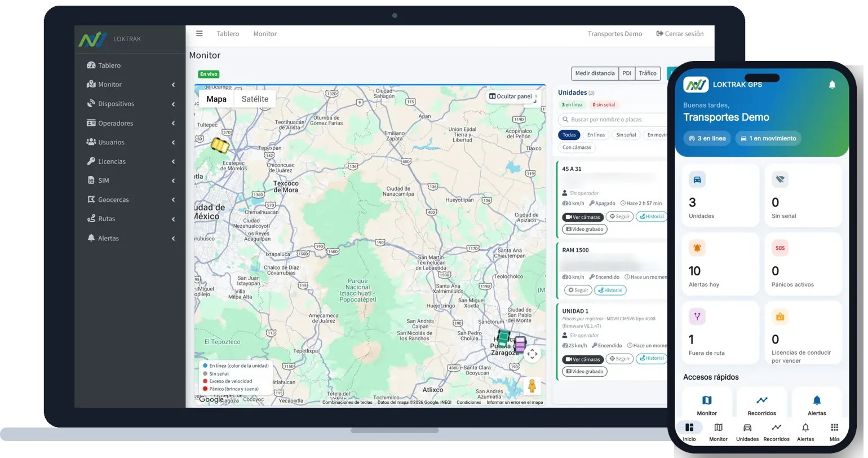Select the Todas filter chip
The height and width of the screenshot is (458, 868).
[569, 135]
